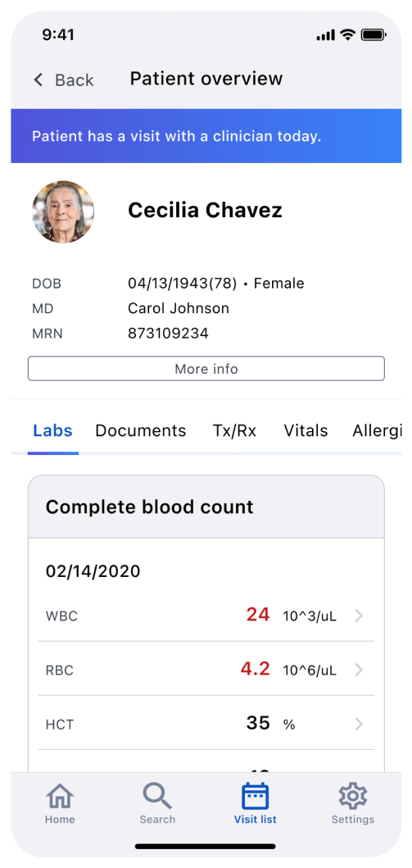Screen dimensions: 412x868
Task: Select the Visit list calendar icon
Action: point(256,796)
